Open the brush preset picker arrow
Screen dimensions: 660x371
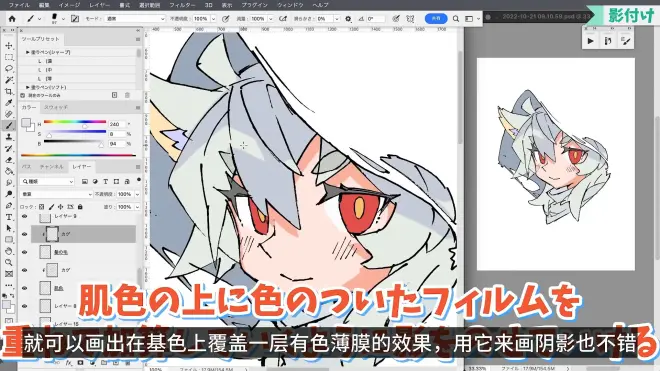[x=63, y=19]
